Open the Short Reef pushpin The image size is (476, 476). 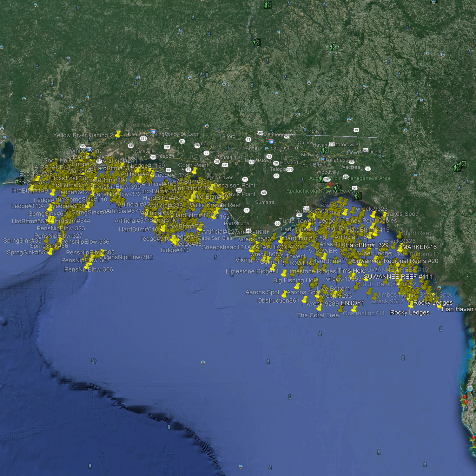click(399, 235)
